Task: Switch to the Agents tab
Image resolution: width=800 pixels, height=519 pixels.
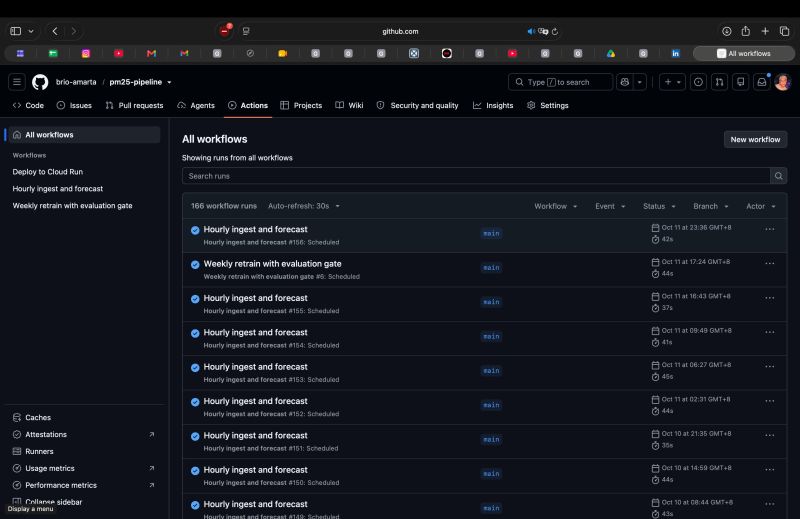Action: pyautogui.click(x=196, y=105)
